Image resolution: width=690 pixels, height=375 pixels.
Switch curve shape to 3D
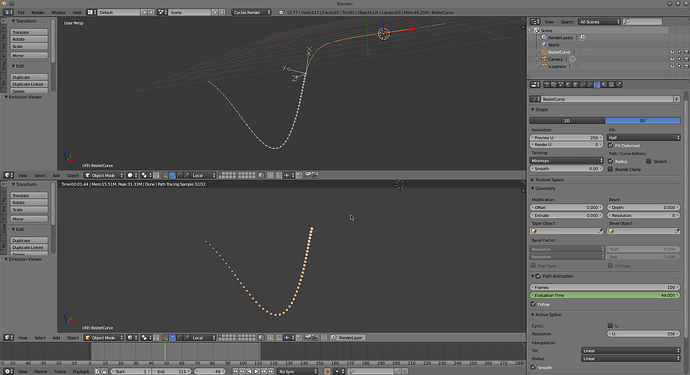coord(642,121)
